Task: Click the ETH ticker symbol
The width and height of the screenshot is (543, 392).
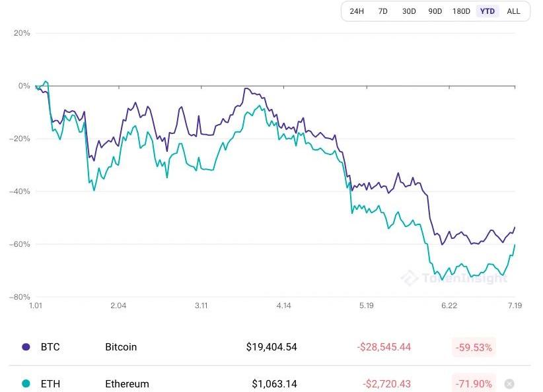Action: point(50,383)
